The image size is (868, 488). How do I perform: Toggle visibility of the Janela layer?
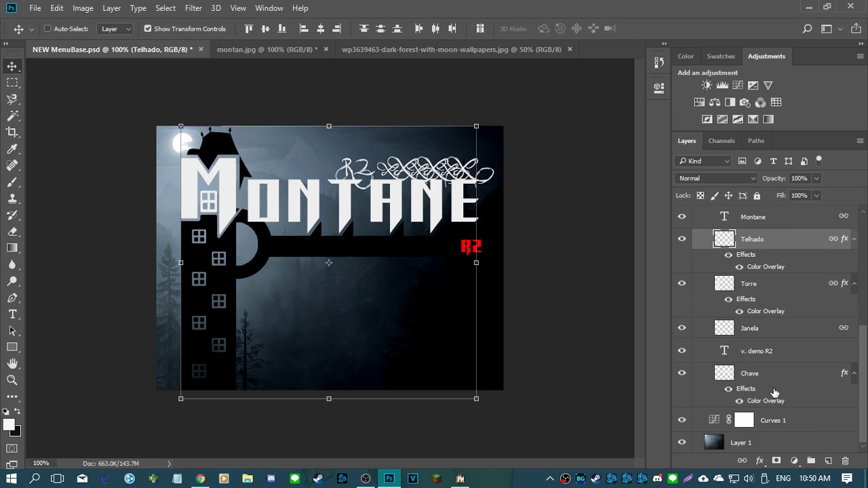[682, 328]
